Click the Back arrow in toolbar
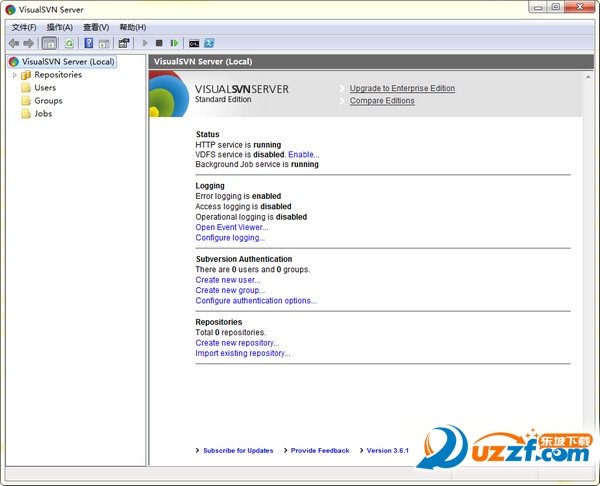 click(x=14, y=43)
